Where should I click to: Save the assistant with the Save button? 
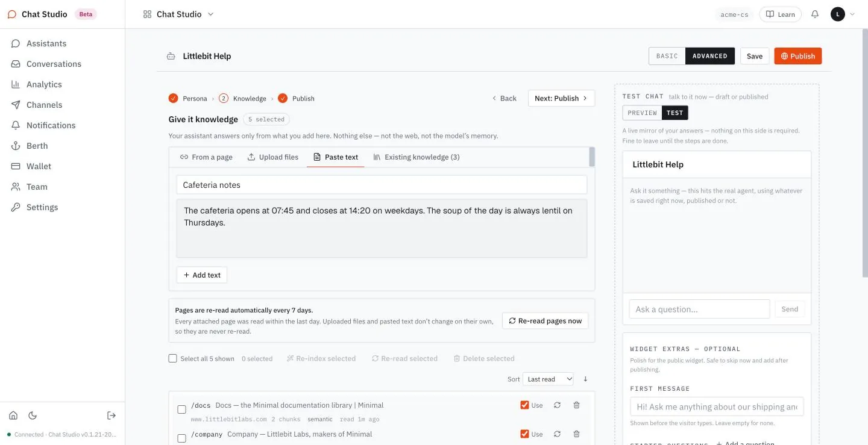click(x=755, y=56)
